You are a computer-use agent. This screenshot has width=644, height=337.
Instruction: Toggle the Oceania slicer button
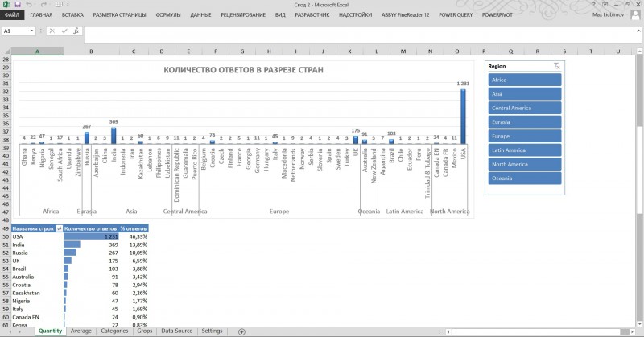pos(525,178)
